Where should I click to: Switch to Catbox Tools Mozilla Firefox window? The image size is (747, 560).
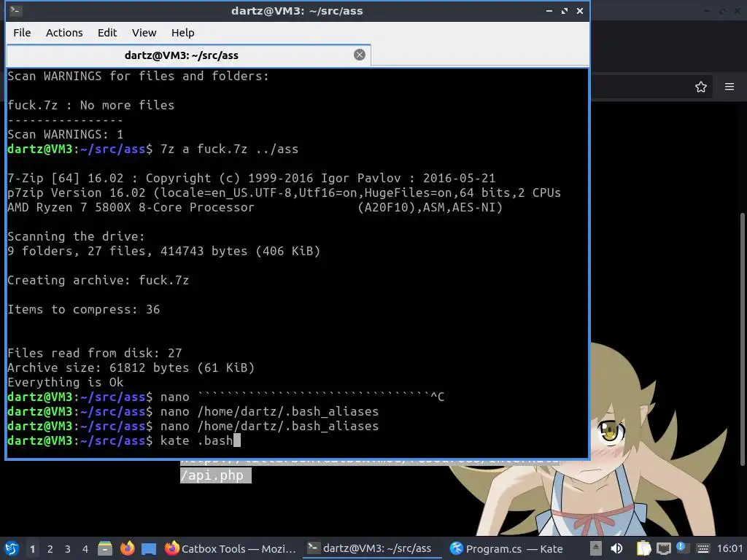tap(231, 548)
